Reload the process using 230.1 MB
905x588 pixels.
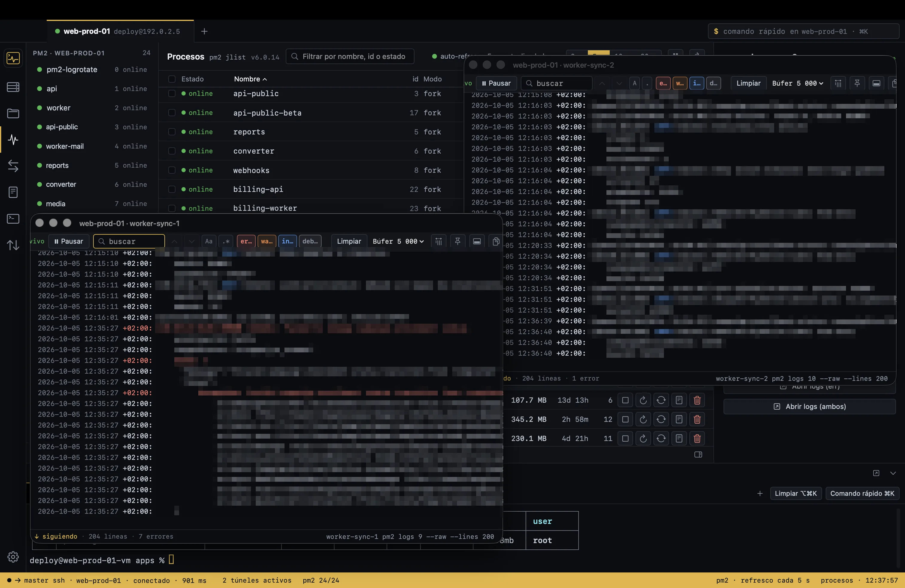(x=661, y=439)
